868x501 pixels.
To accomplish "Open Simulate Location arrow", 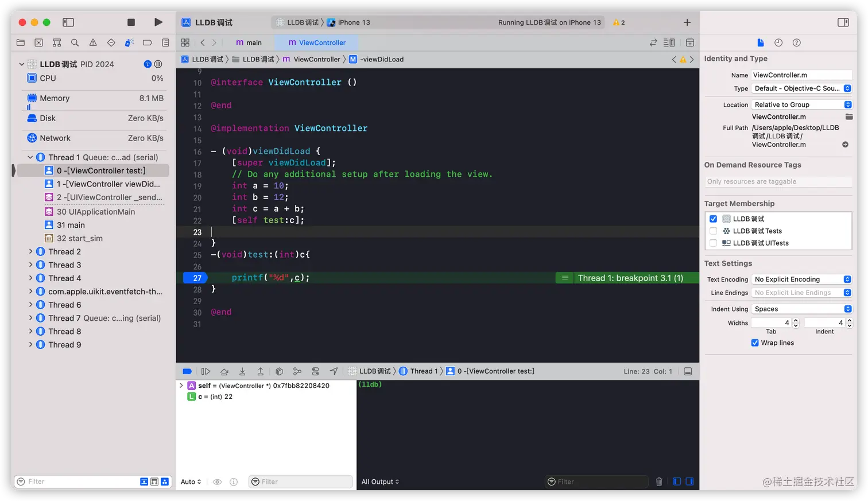I will pos(334,371).
